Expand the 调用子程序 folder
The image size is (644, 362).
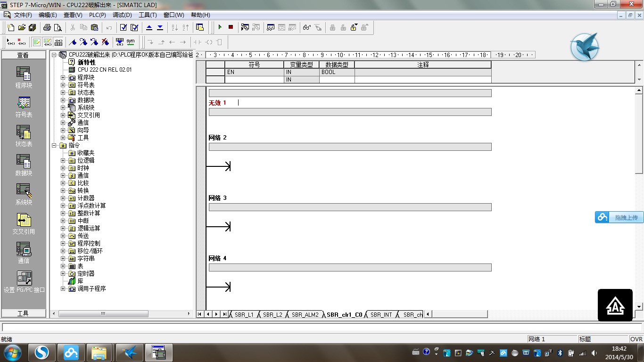click(63, 288)
